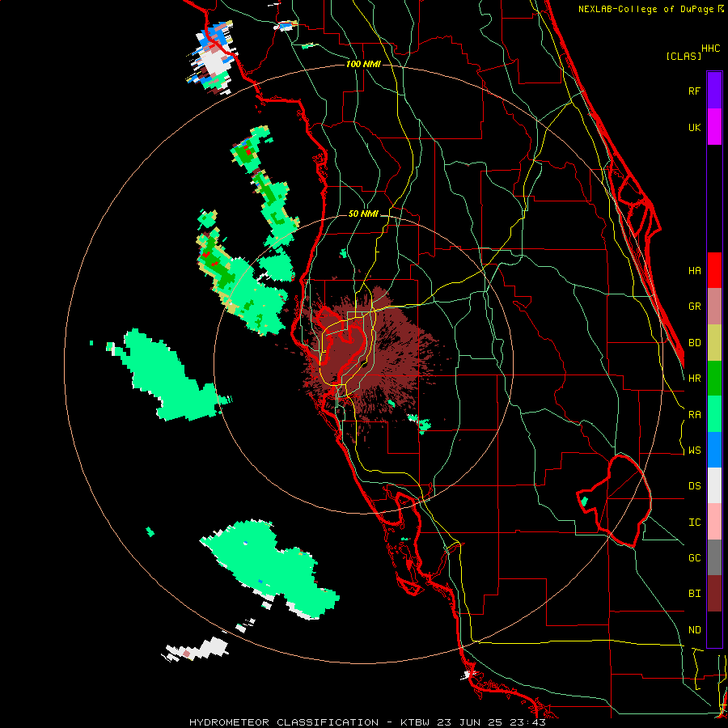Click the HR dark green legend swatch
This screenshot has width=728, height=728.
714,379
